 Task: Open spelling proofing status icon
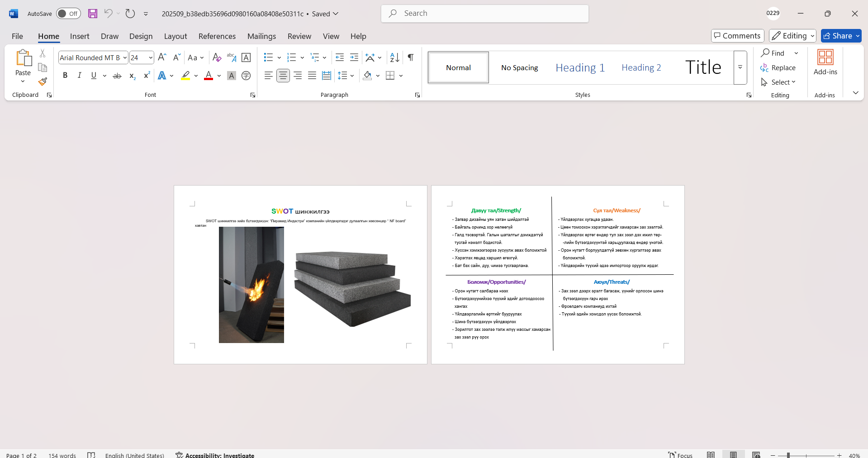coord(91,455)
